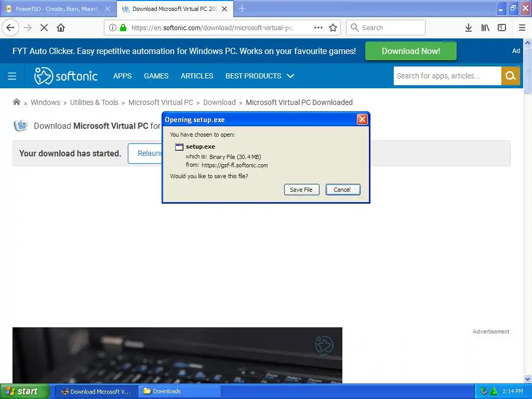Open the Windows Start button

[24, 392]
